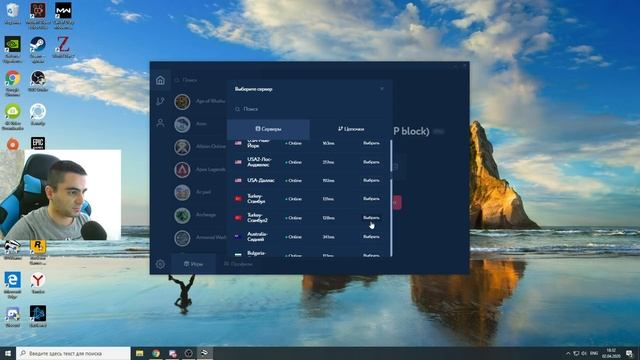Open the Windows Start menu

click(8, 353)
